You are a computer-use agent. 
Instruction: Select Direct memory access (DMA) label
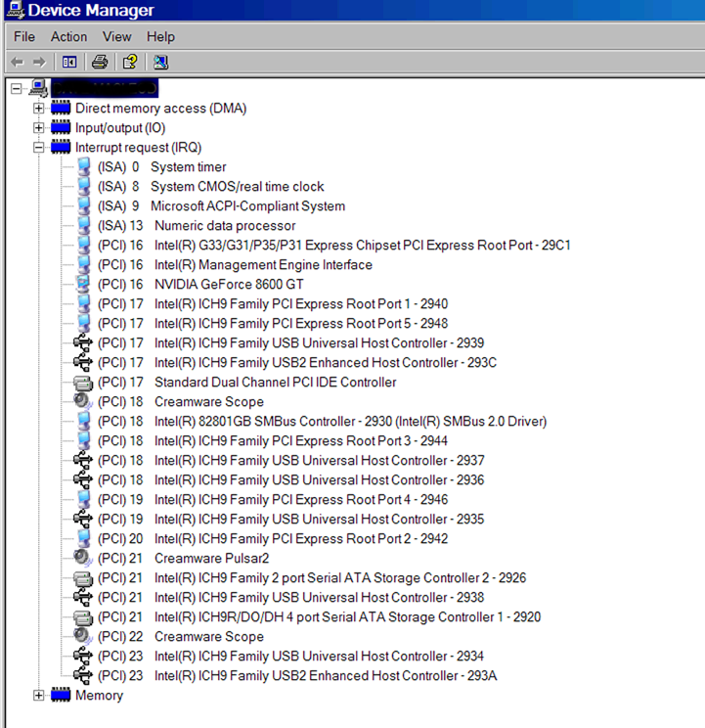161,109
